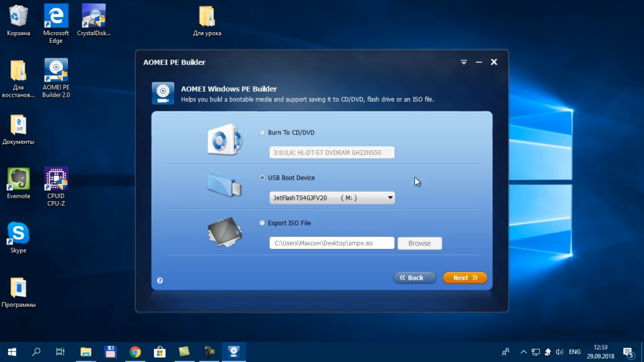Screen dimensions: 644x362
Task: Open Google Chrome from the taskbar
Action: point(135,352)
